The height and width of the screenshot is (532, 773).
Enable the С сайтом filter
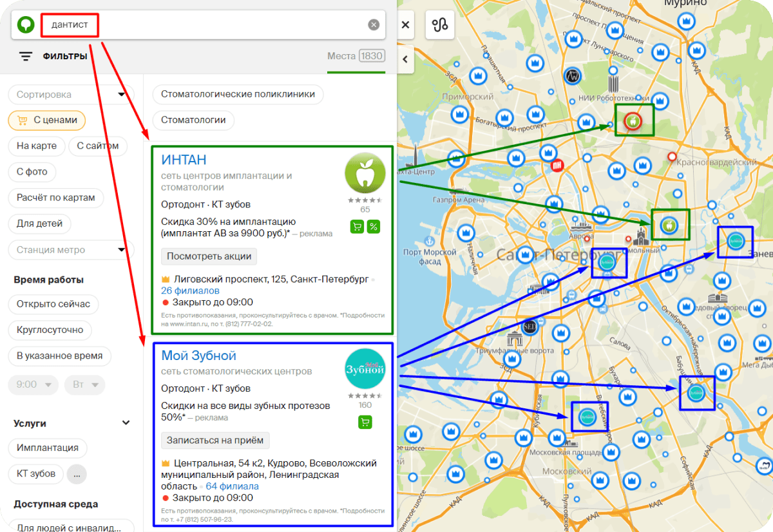[x=98, y=146]
